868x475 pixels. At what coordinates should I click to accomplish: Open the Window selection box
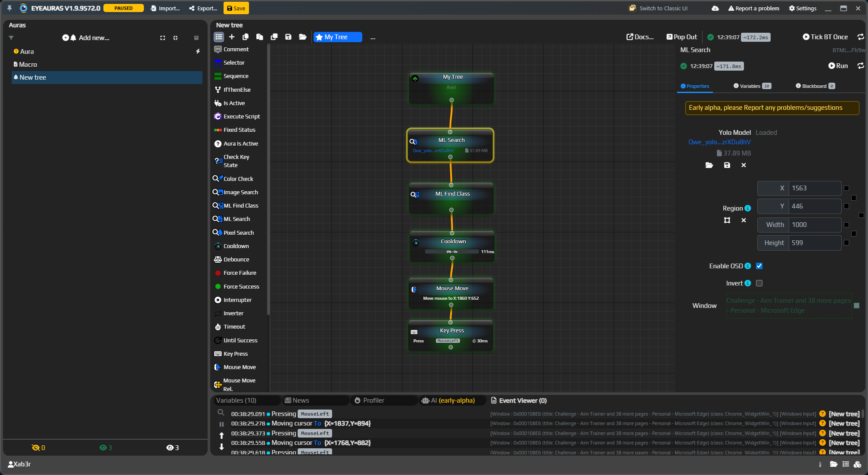[789, 306]
